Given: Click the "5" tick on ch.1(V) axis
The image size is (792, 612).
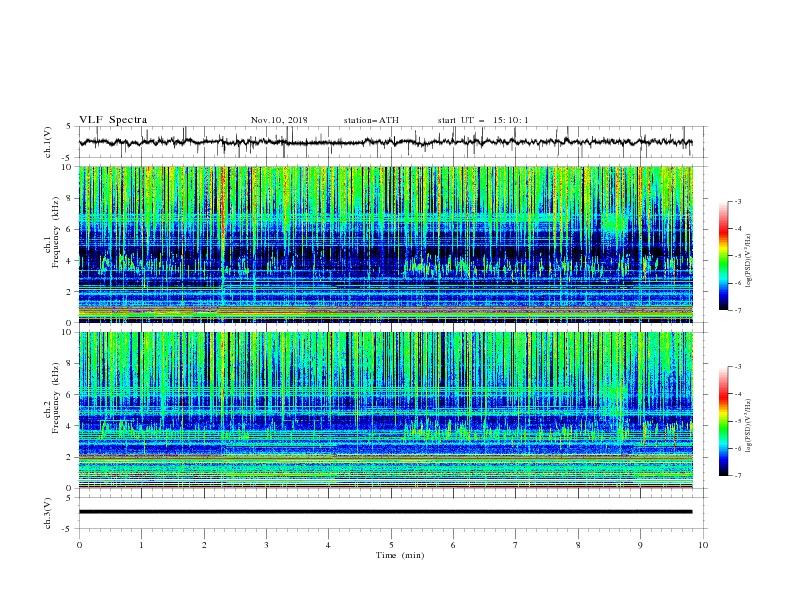Looking at the screenshot, I should [70, 126].
